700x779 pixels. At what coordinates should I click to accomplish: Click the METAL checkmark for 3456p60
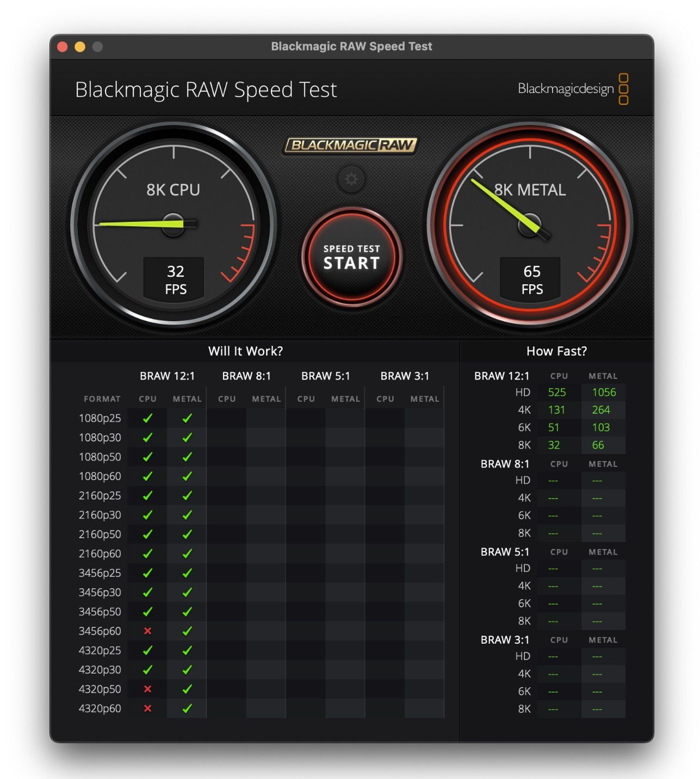pos(187,631)
